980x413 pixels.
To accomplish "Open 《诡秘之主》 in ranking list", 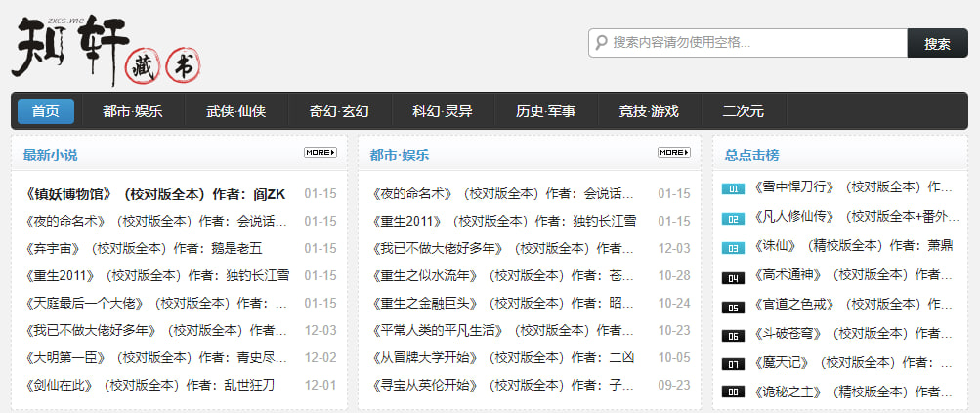I will [854, 392].
